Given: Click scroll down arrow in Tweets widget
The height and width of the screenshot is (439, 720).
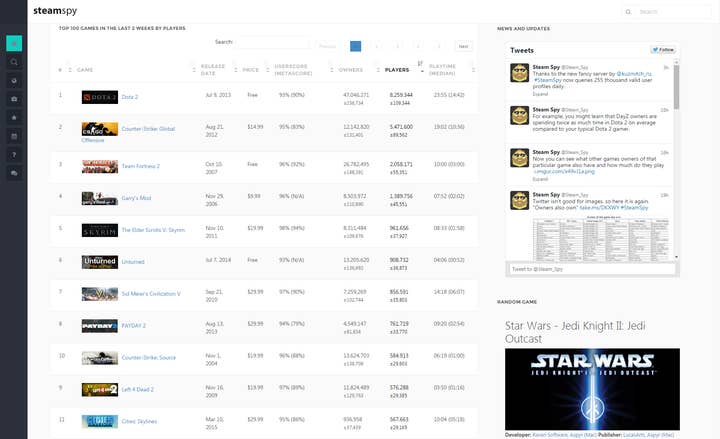Looking at the screenshot, I should (676, 257).
